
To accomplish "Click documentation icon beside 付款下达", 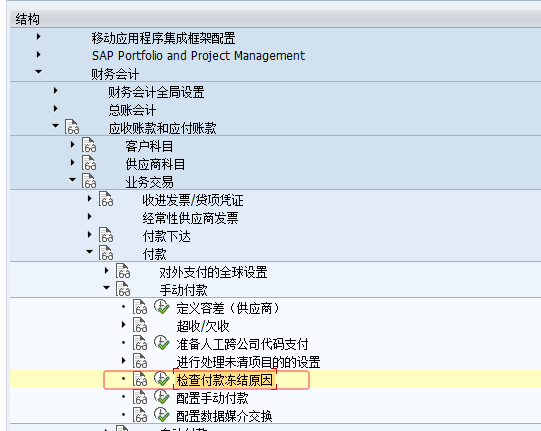I will pyautogui.click(x=106, y=235).
